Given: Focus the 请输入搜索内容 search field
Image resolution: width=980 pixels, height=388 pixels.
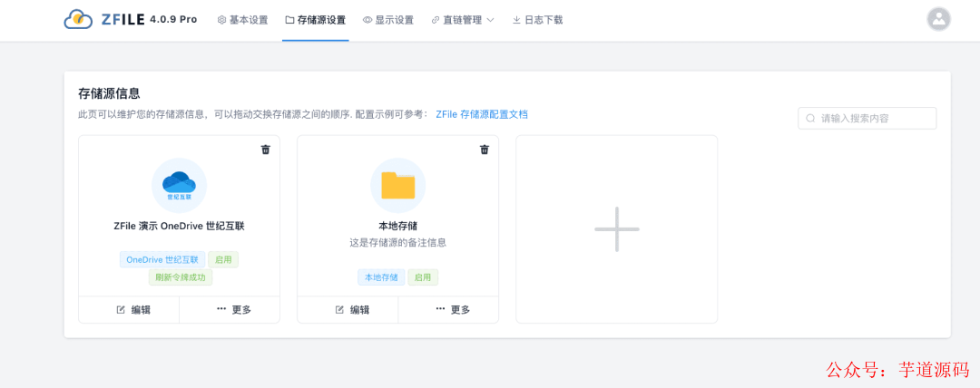Looking at the screenshot, I should click(x=867, y=118).
